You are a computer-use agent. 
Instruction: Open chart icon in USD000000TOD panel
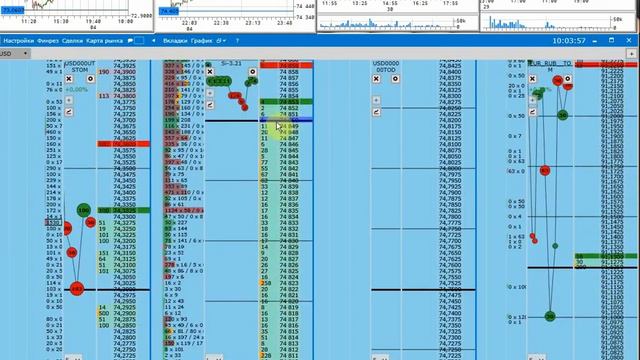376,112
